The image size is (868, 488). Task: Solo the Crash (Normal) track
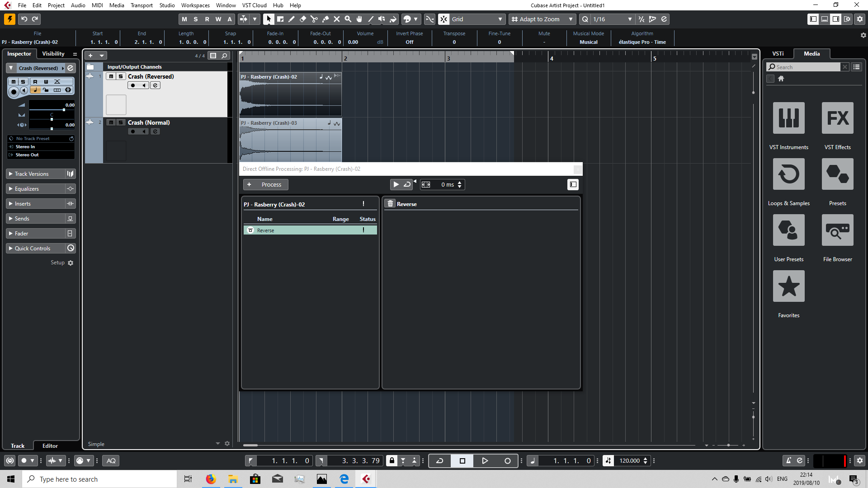[x=121, y=122]
